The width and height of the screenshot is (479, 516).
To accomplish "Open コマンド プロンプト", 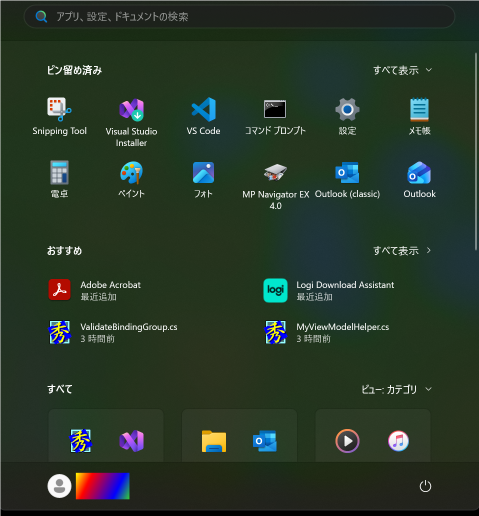I will pyautogui.click(x=275, y=117).
